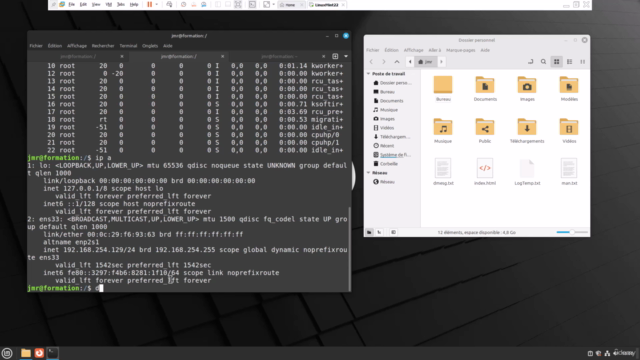Open Vidéos folder in file grid
The image size is (640, 360).
[x=569, y=131]
